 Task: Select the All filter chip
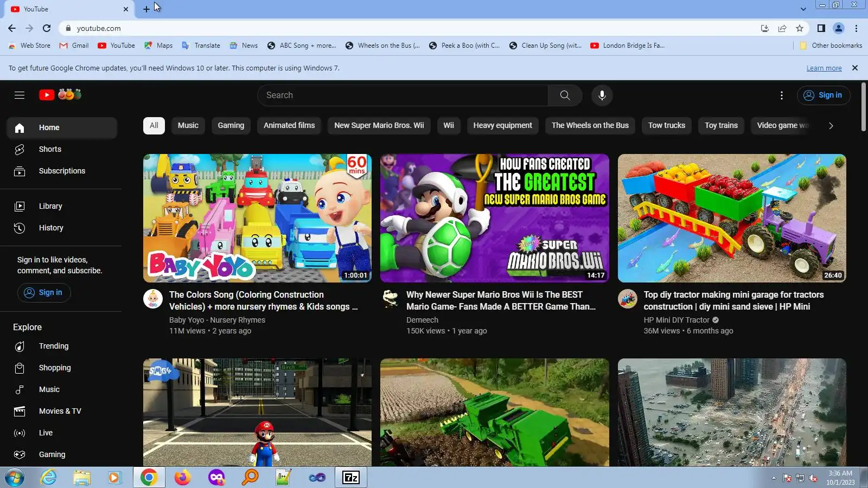154,125
